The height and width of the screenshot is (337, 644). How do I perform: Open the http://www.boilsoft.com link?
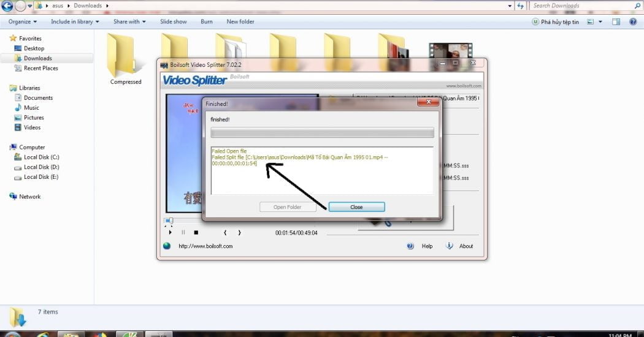click(x=205, y=246)
